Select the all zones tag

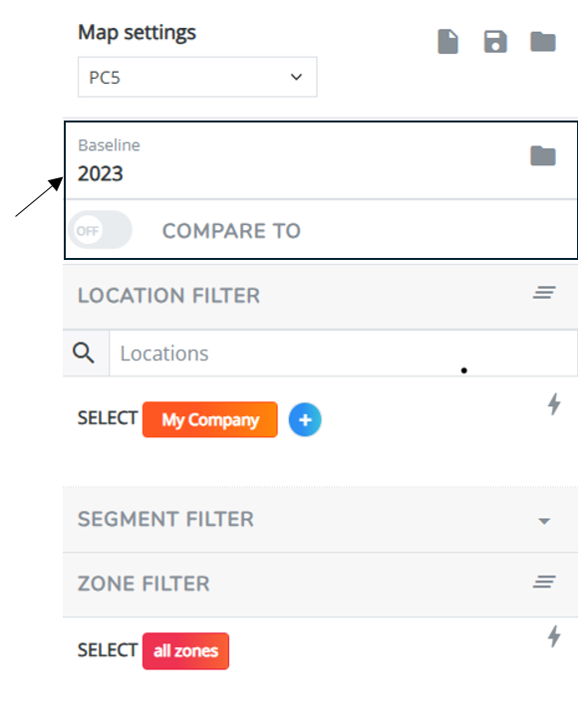tap(185, 651)
